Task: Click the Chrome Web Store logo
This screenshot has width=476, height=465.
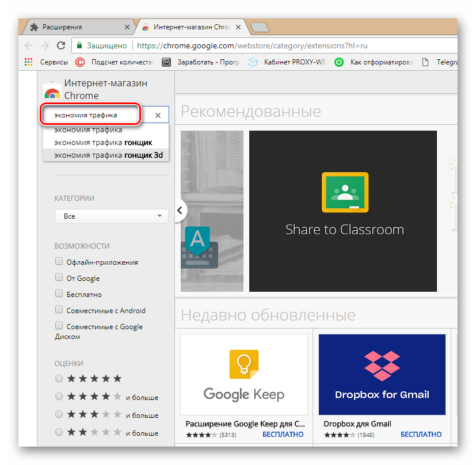Action: click(x=52, y=90)
